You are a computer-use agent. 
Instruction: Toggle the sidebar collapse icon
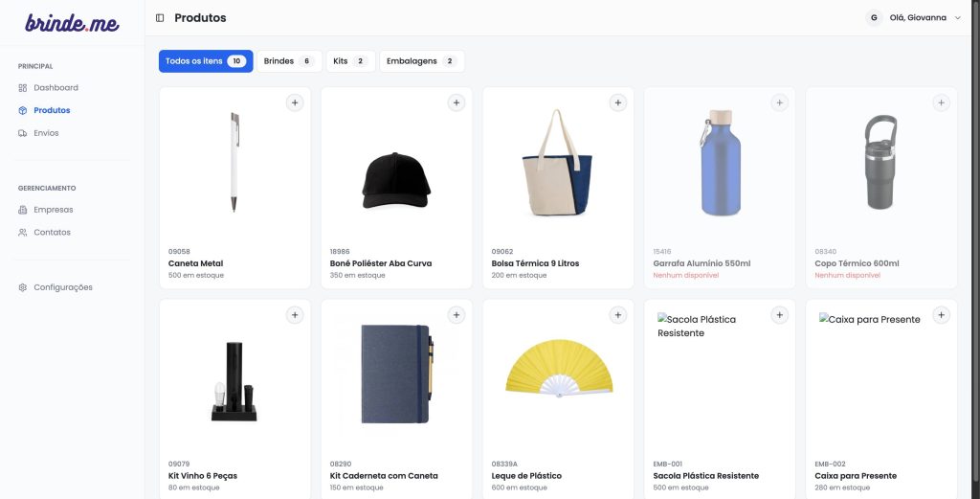(x=160, y=18)
